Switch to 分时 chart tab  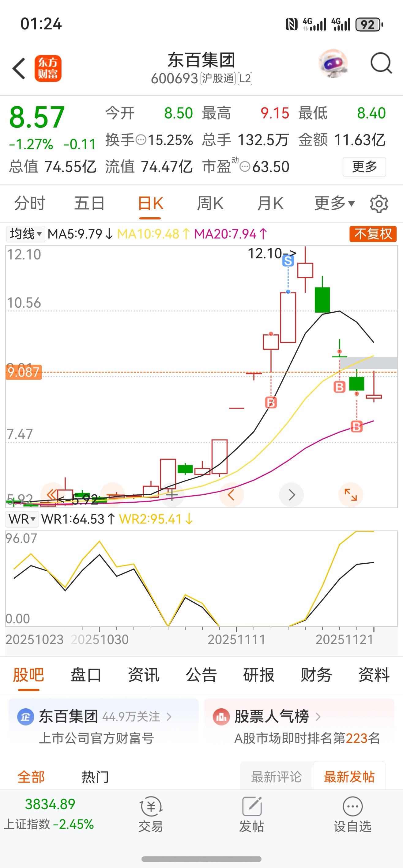tap(30, 203)
